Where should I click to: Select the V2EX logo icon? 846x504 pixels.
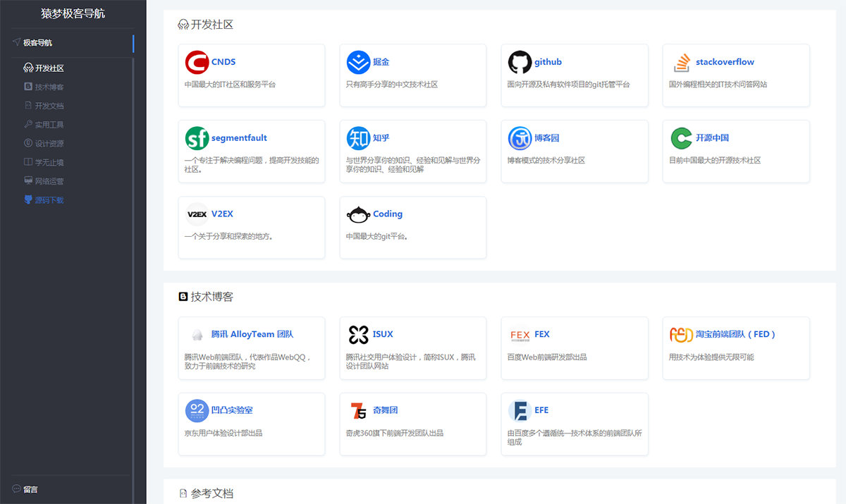pos(197,214)
